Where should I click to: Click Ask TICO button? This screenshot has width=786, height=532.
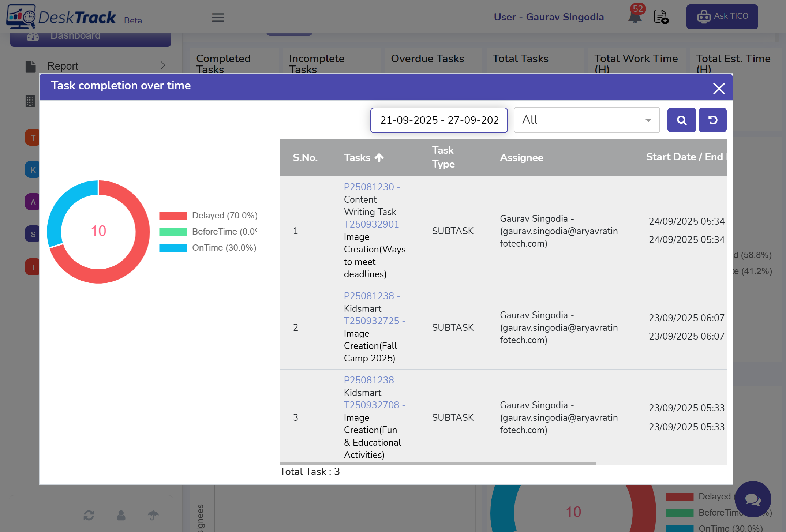722,16
